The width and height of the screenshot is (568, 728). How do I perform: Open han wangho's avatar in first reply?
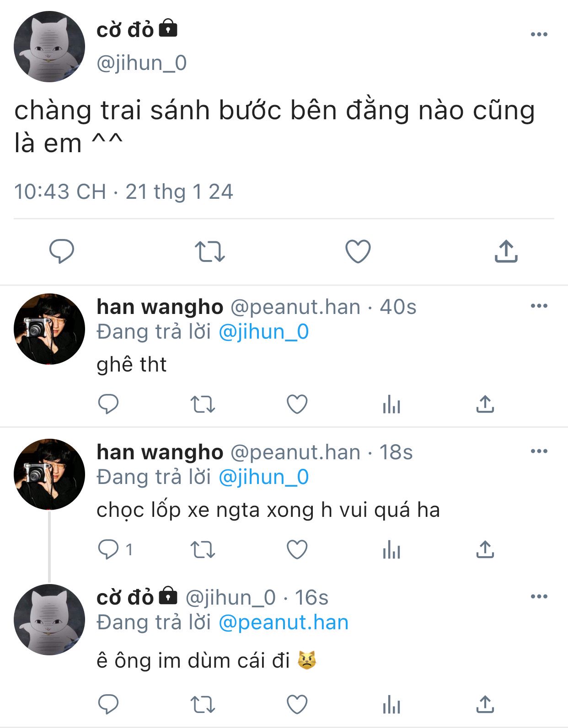49,329
